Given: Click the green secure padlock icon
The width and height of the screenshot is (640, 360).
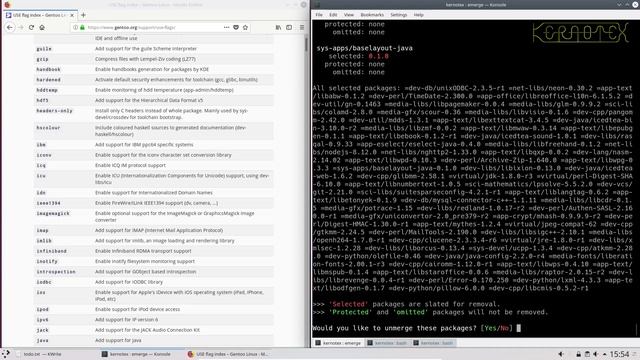Looking at the screenshot, I should (82, 27).
